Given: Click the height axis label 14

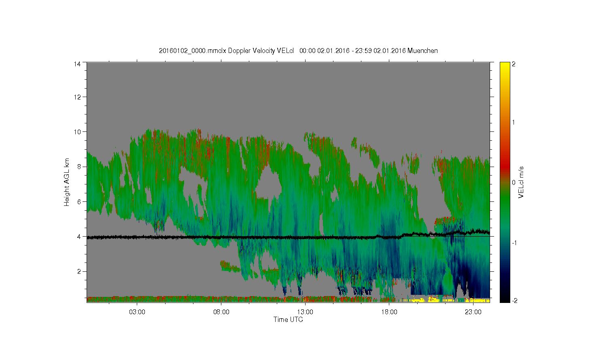Looking at the screenshot, I should (77, 64).
